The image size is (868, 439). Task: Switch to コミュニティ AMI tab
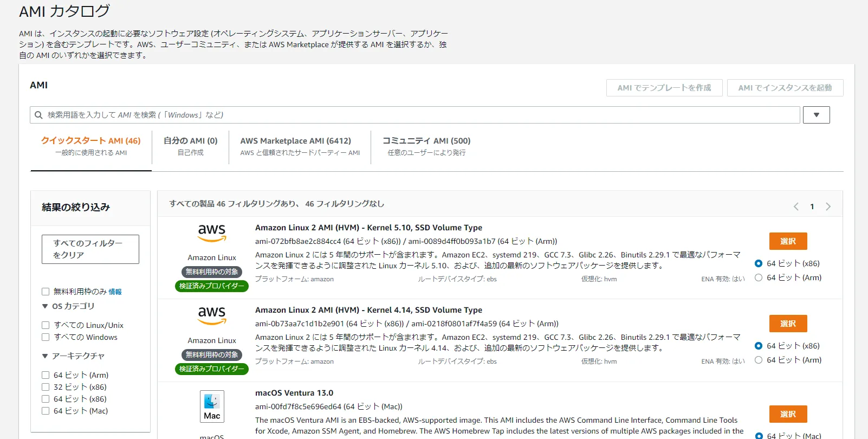click(x=426, y=146)
